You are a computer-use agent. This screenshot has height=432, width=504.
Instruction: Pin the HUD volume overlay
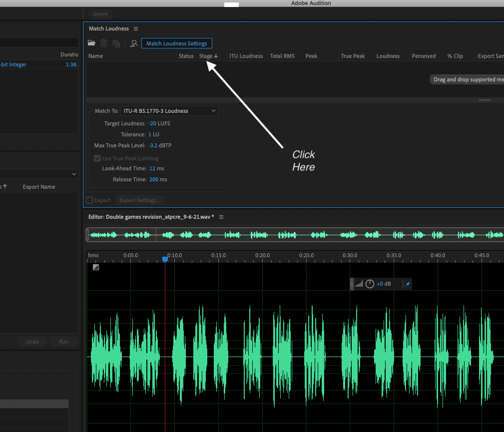(407, 284)
